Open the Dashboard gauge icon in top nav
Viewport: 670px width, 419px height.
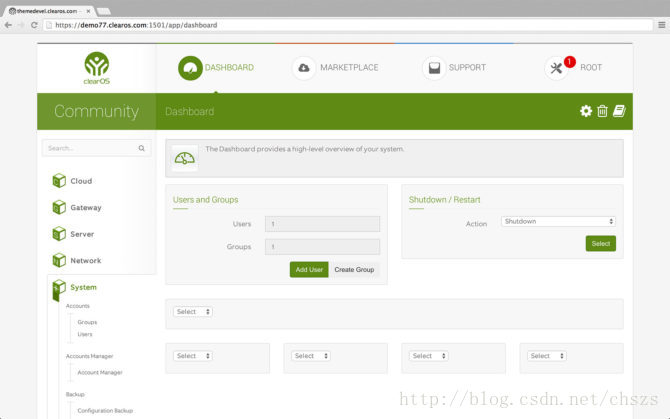190,68
